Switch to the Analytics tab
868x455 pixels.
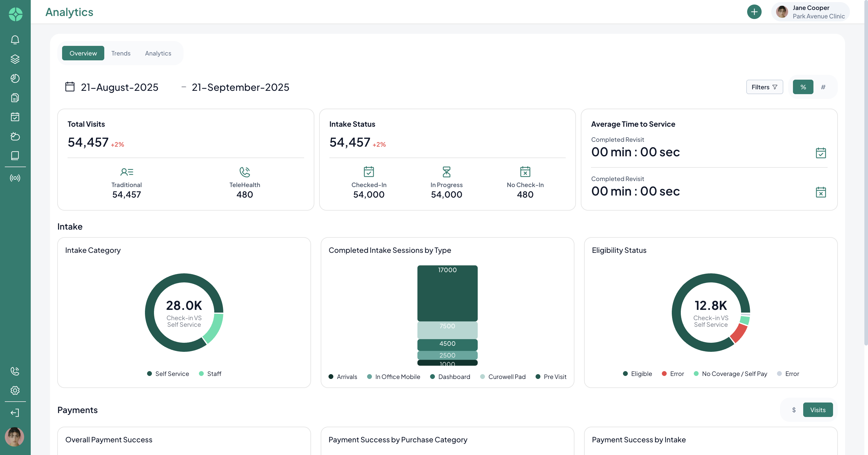[158, 53]
